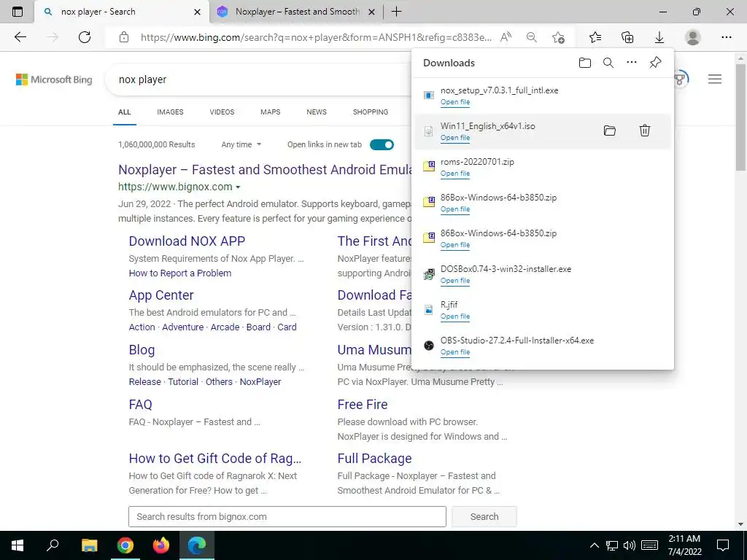Open Downloads panel more options menu
This screenshot has height=560, width=747.
(632, 63)
